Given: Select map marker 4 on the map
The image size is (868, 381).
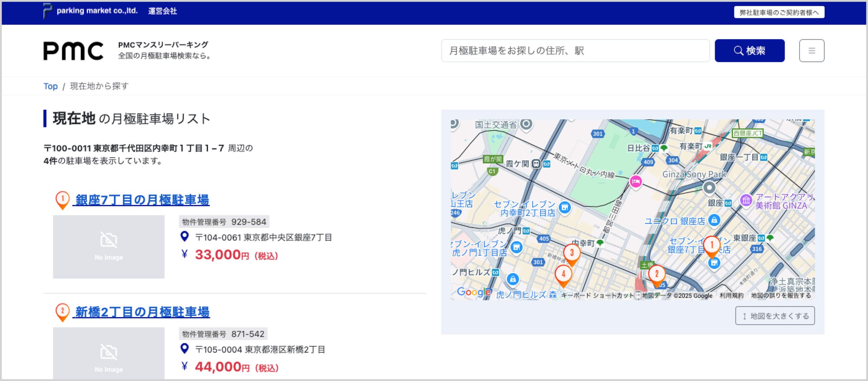Looking at the screenshot, I should tap(563, 276).
